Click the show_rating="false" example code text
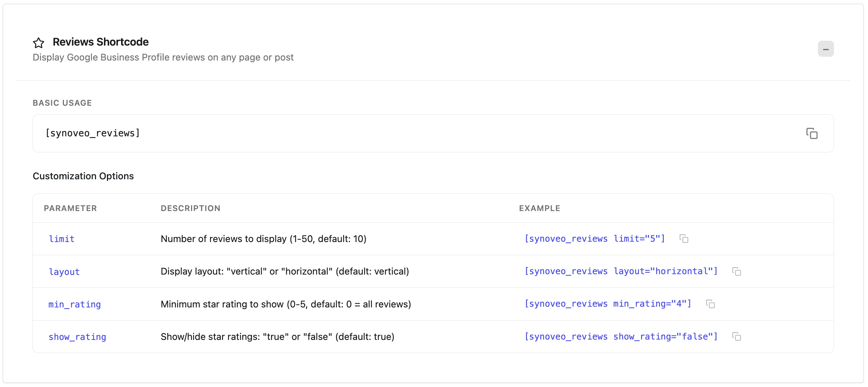The width and height of the screenshot is (868, 387). (x=621, y=337)
